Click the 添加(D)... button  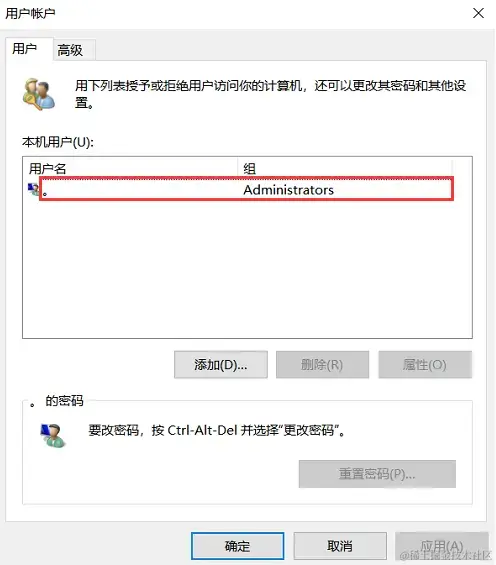pos(221,365)
